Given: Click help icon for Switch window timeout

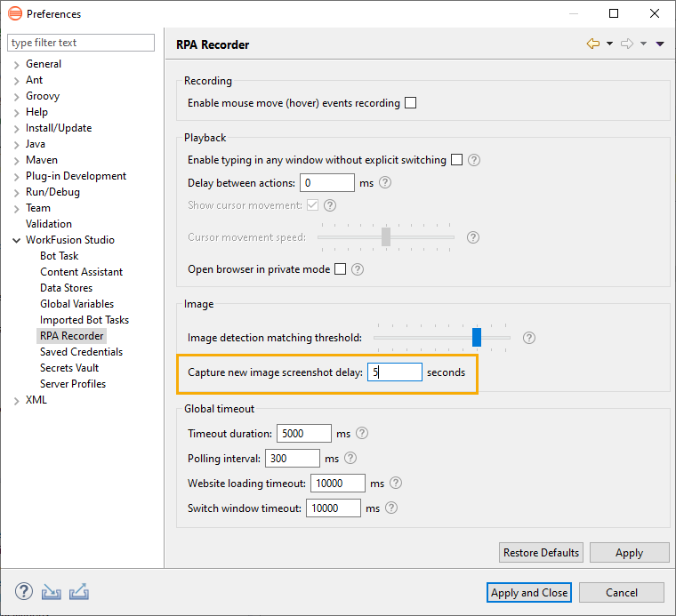Looking at the screenshot, I should coord(391,508).
